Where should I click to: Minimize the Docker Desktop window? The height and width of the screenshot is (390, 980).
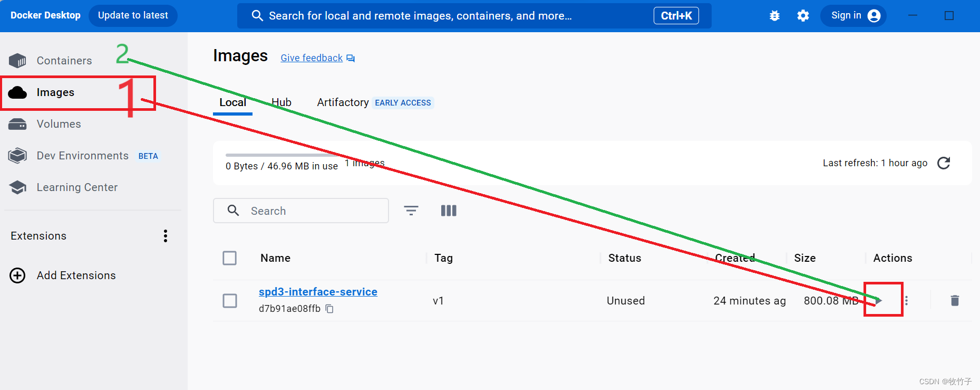(913, 16)
